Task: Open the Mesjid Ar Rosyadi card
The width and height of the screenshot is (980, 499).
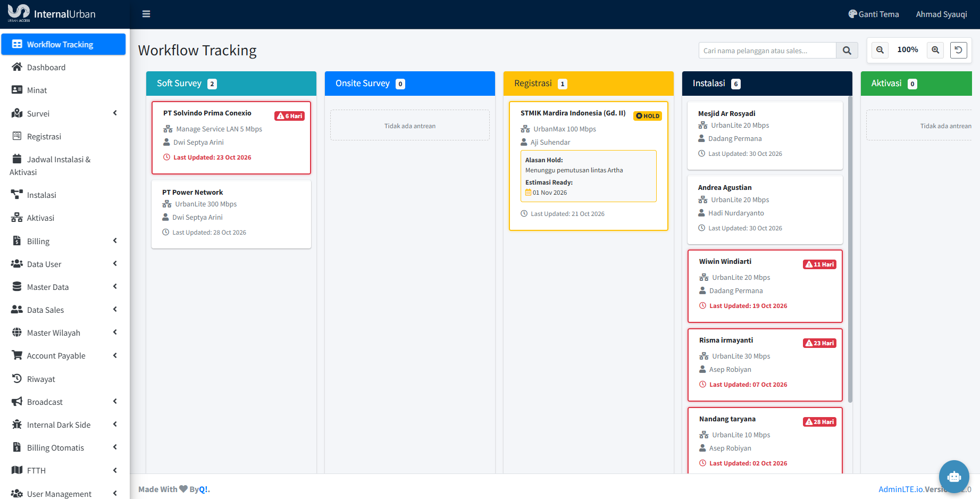Action: [x=765, y=135]
